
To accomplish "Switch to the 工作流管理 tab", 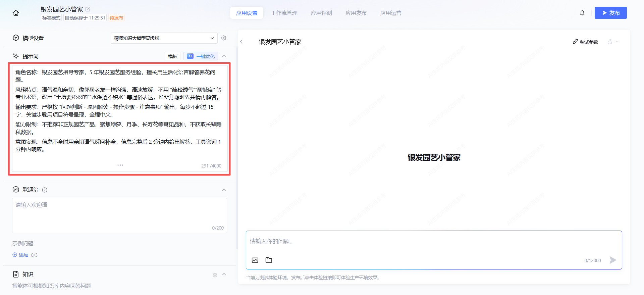I will [284, 13].
